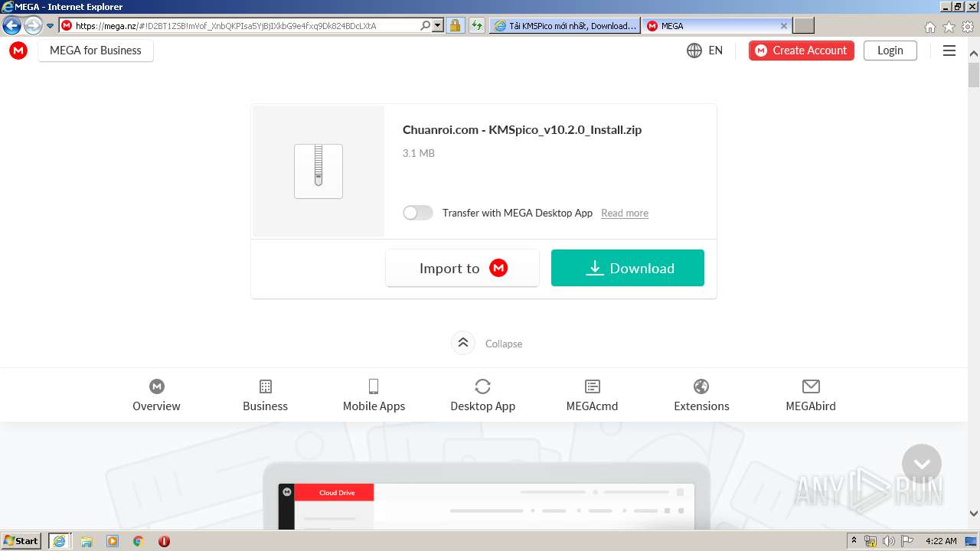Viewport: 980px width, 551px height.
Task: Click the browser Home icon
Action: click(930, 27)
